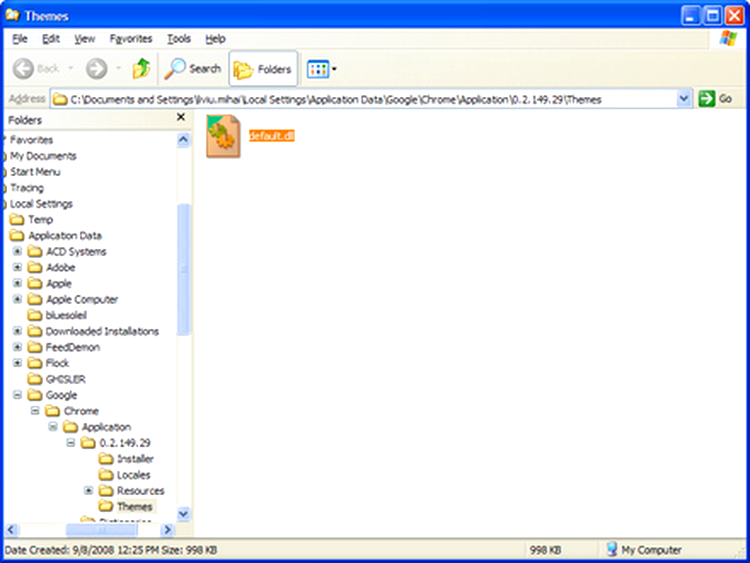750x563 pixels.
Task: Expand the Resources folder
Action: click(x=88, y=490)
